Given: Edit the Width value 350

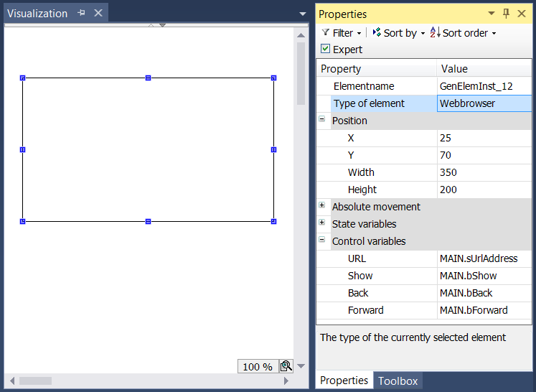Looking at the screenshot, I should [x=484, y=172].
